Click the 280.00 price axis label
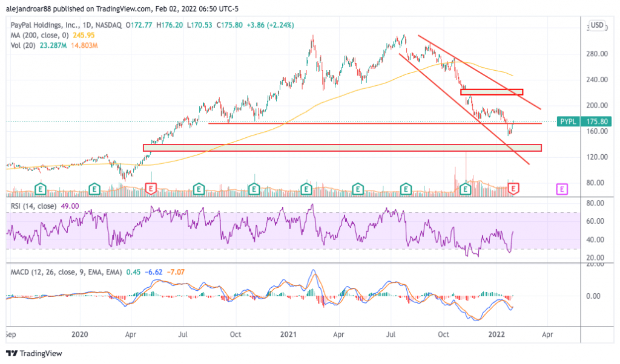Viewport: 620px width, 364px height. click(x=596, y=54)
